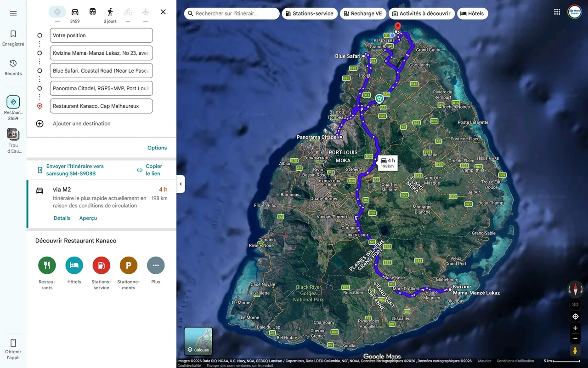
Task: Edit Panorama Citadel stop field
Action: (101, 88)
